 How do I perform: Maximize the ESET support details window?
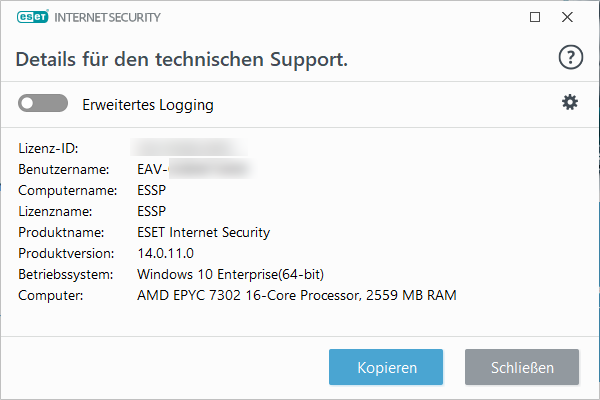pyautogui.click(x=535, y=17)
